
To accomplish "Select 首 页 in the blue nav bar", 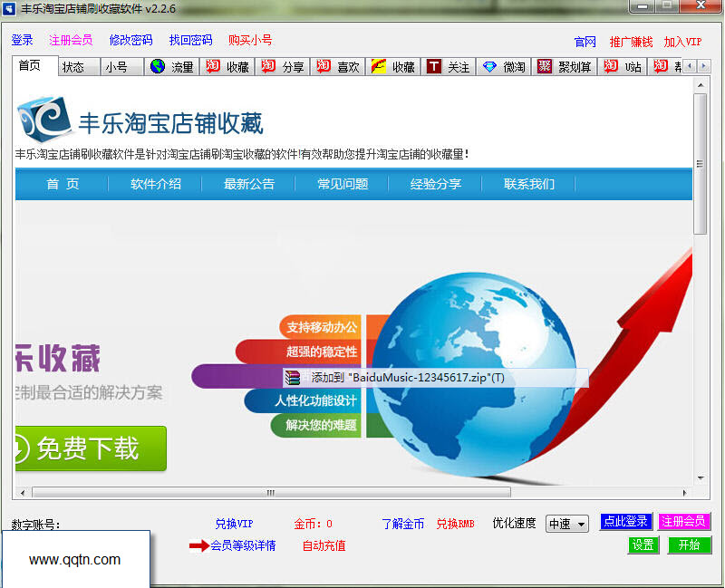I will click(x=63, y=184).
